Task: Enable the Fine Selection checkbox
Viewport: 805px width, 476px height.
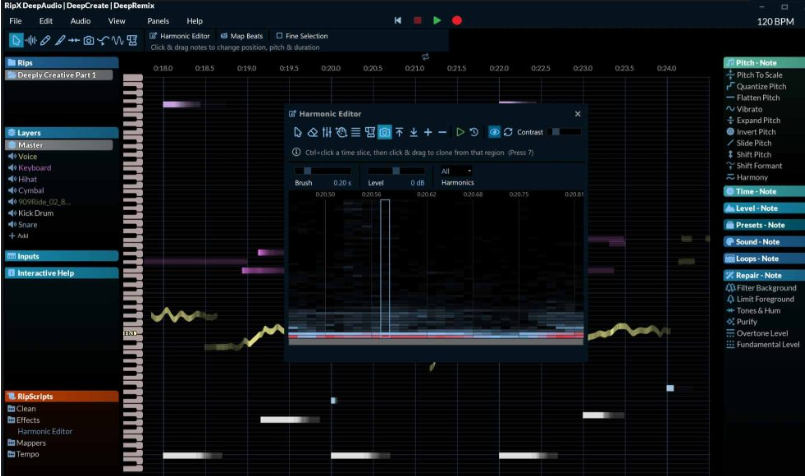Action: (279, 36)
